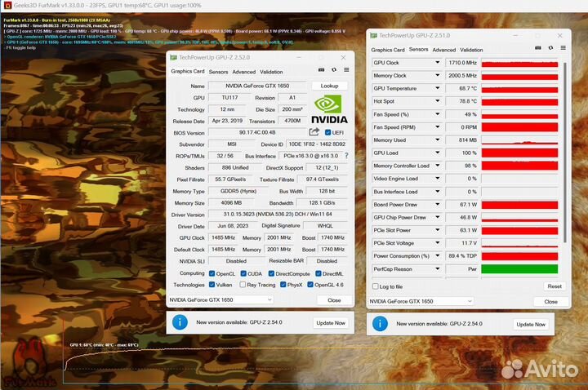Click the Reset button in Sensors window
This screenshot has width=588, height=390.
[x=555, y=286]
